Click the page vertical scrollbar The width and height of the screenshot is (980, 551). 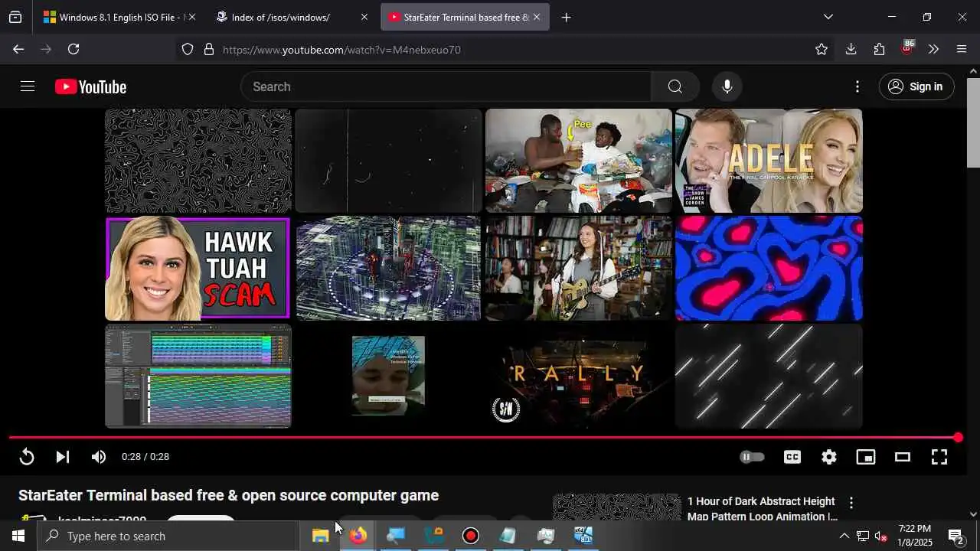[x=973, y=122]
